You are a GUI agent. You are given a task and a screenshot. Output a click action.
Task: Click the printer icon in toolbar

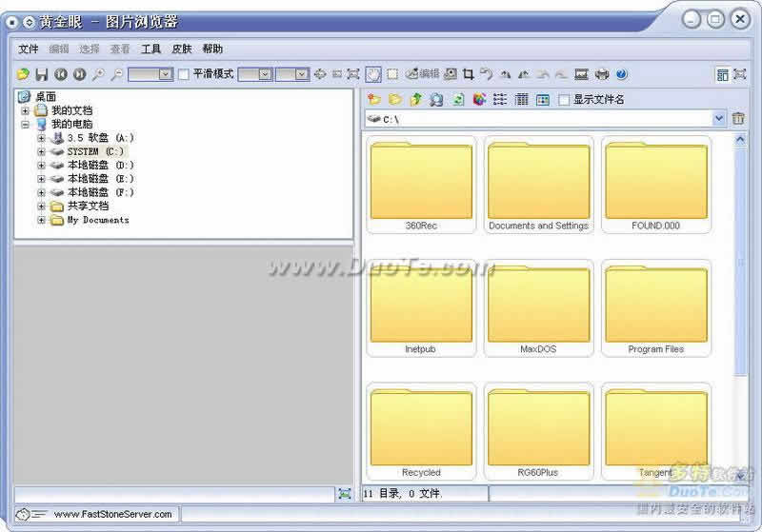click(602, 74)
